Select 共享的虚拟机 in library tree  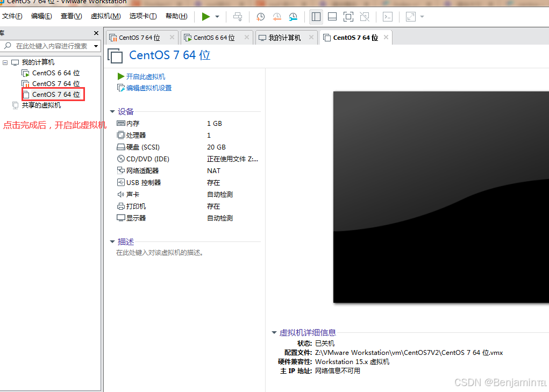(37, 105)
